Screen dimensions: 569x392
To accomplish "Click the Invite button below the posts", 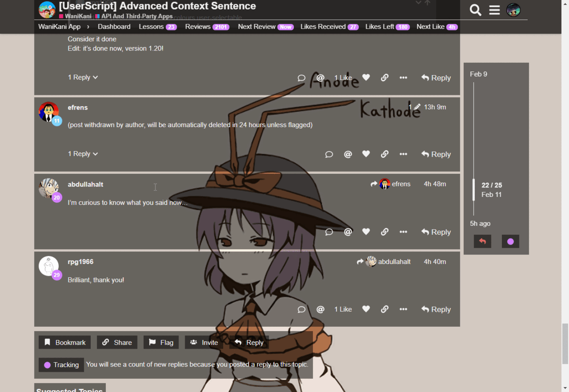I will pyautogui.click(x=204, y=342).
